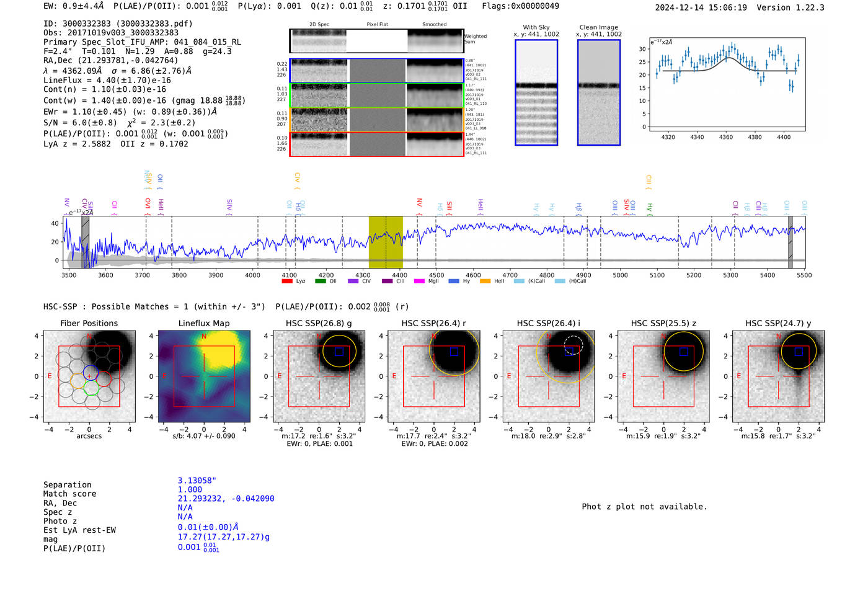The width and height of the screenshot is (868, 591).
Task: Click the Est LyA rest-EW value 0.01(±0.00)Å
Action: [208, 527]
